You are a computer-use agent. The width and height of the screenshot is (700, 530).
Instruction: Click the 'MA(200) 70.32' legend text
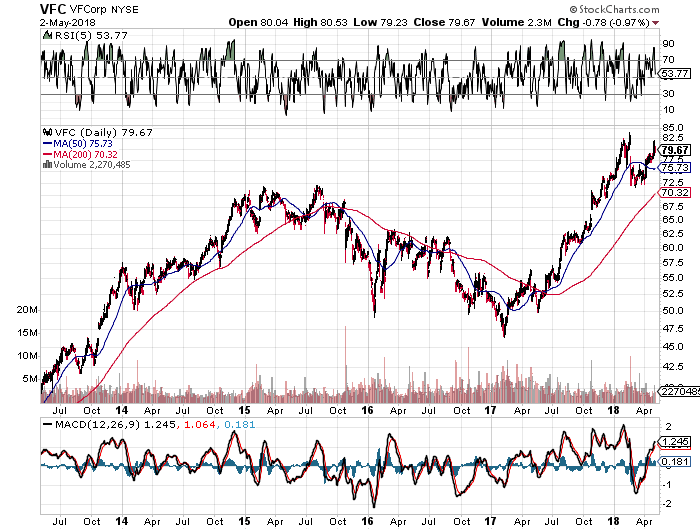coord(86,154)
